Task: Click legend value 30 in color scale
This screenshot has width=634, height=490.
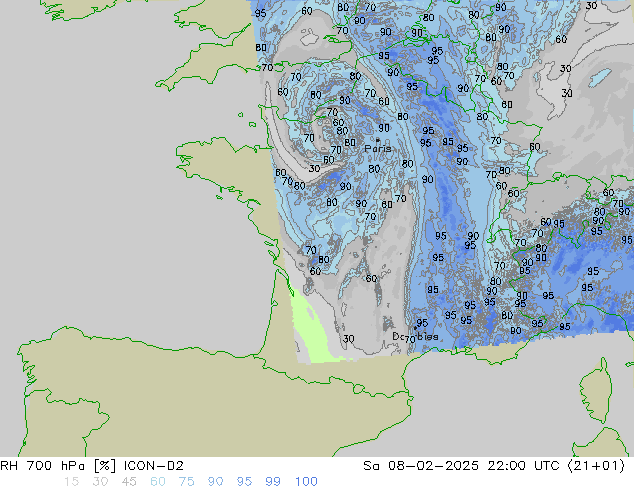Action: coord(100,482)
